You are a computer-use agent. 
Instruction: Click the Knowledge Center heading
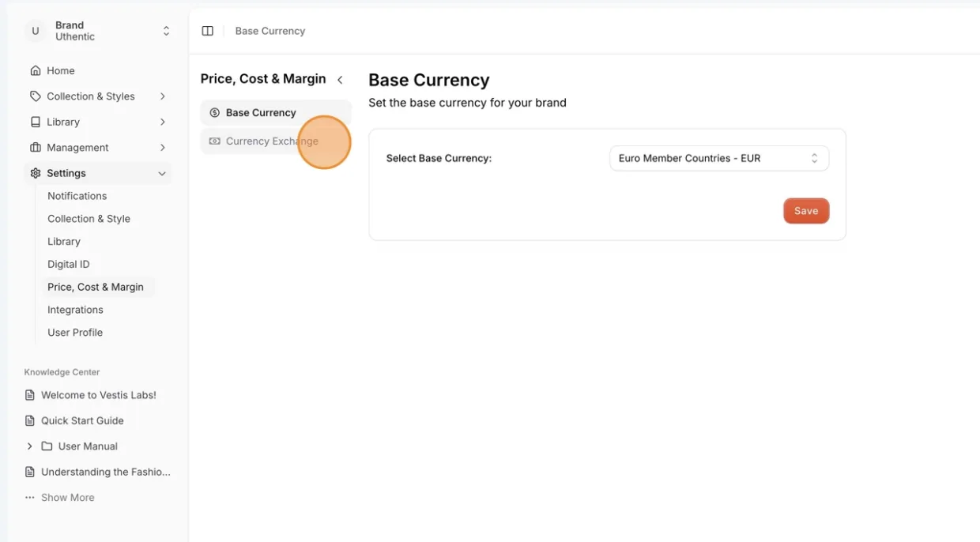click(62, 372)
